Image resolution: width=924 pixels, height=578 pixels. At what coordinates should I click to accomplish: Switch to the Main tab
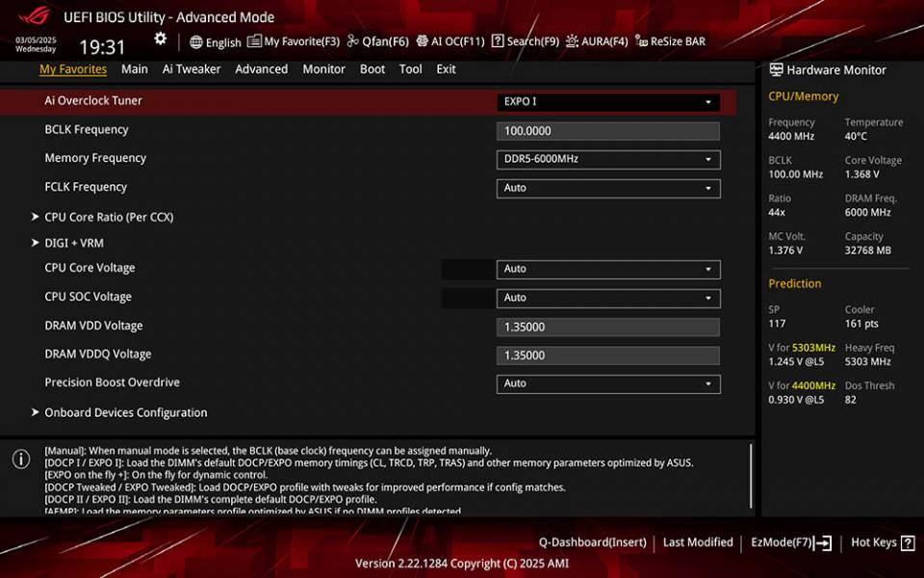135,69
